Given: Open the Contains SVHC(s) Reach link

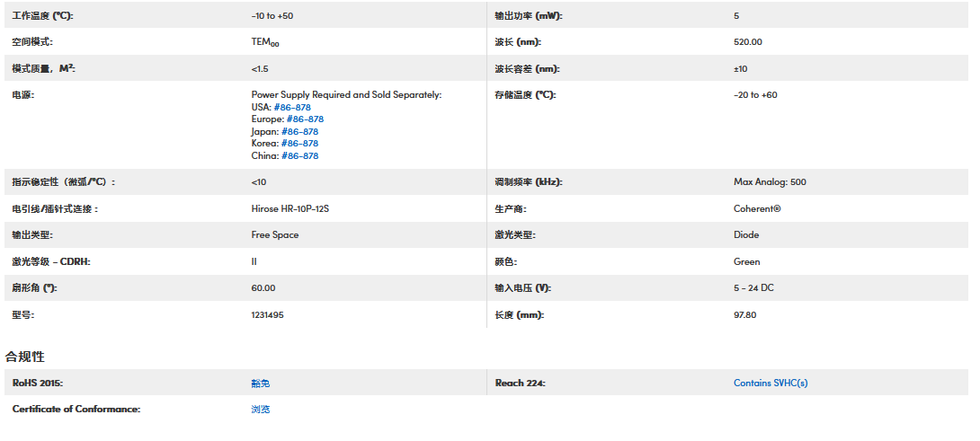Looking at the screenshot, I should 771,383.
